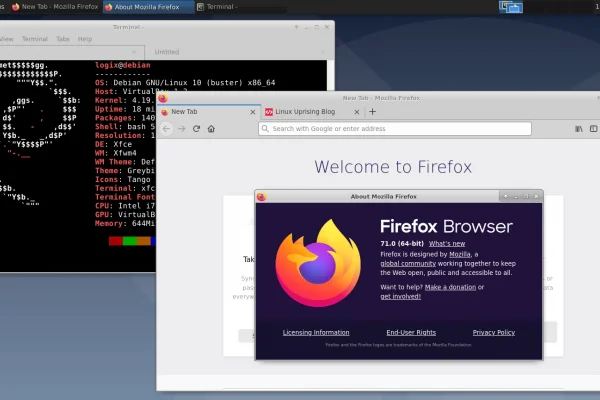Click the DE: Xfce line in terminal
The width and height of the screenshot is (600, 400).
click(113, 144)
